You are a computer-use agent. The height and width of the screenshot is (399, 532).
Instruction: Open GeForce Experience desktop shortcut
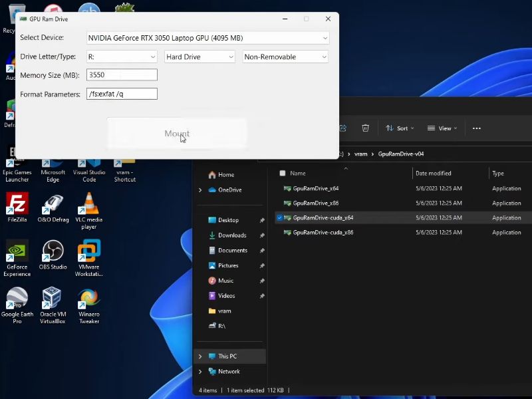(17, 258)
